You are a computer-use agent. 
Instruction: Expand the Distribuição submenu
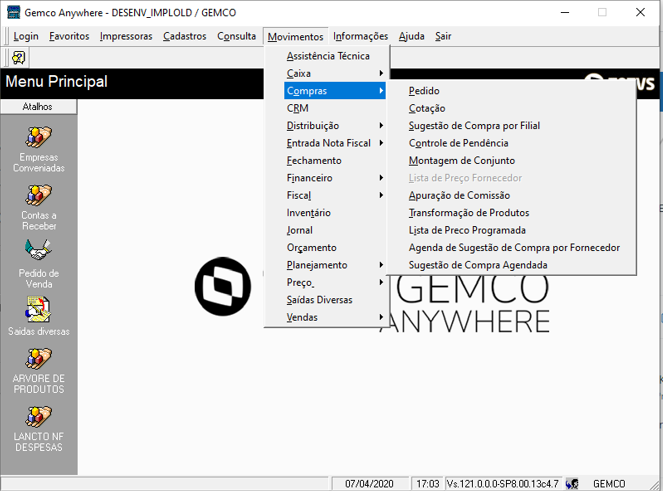[x=335, y=126]
